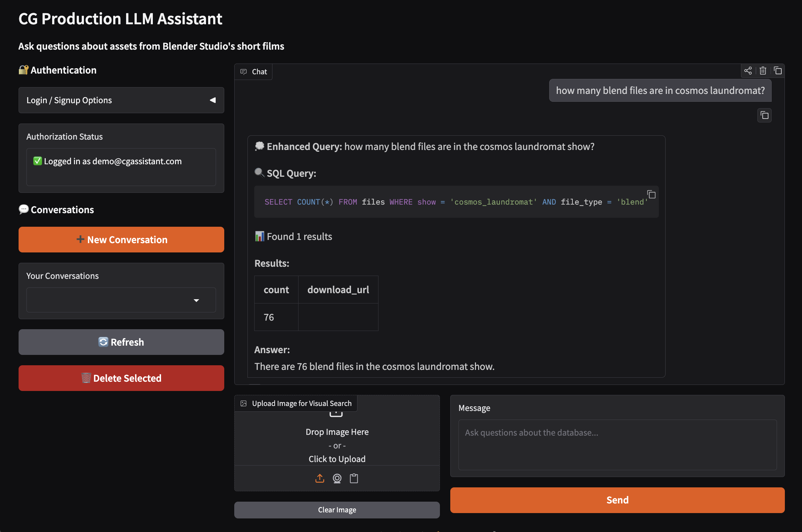802x532 pixels.
Task: Start a New Conversation
Action: pyautogui.click(x=121, y=240)
